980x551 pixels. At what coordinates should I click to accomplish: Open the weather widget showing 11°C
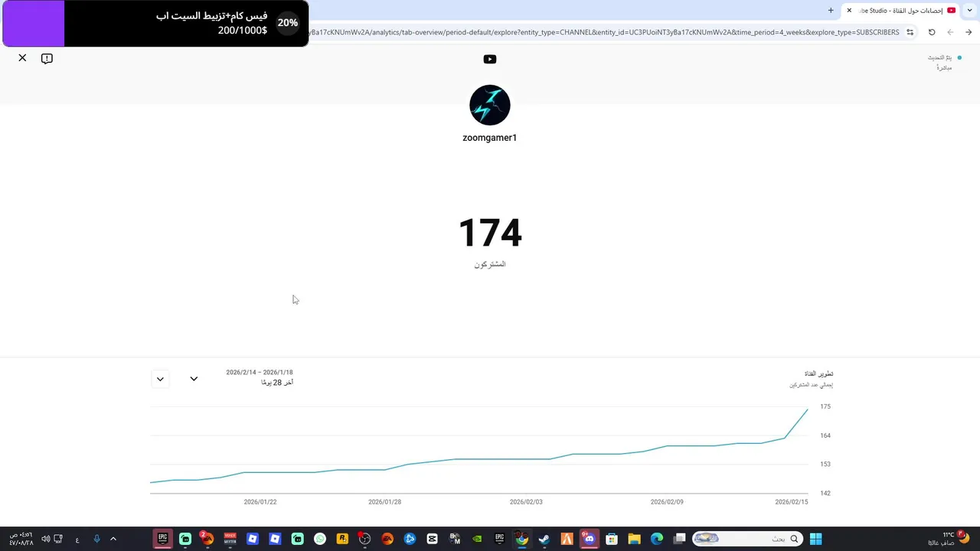pos(949,539)
